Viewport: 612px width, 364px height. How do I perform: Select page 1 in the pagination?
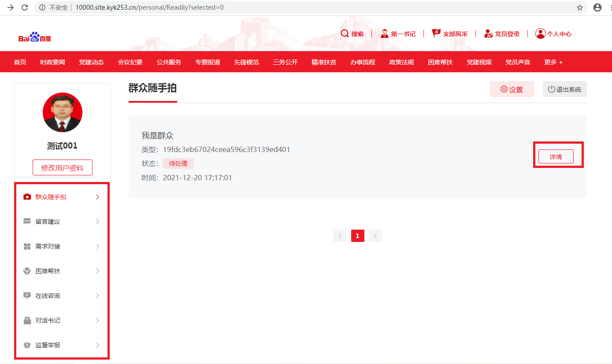click(x=357, y=236)
